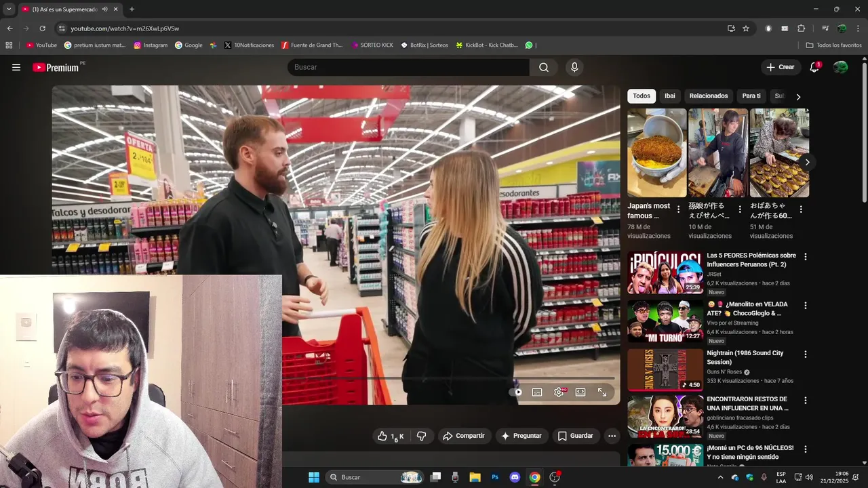Open the SORTEO KICK bookmark
868x488 pixels.
372,45
